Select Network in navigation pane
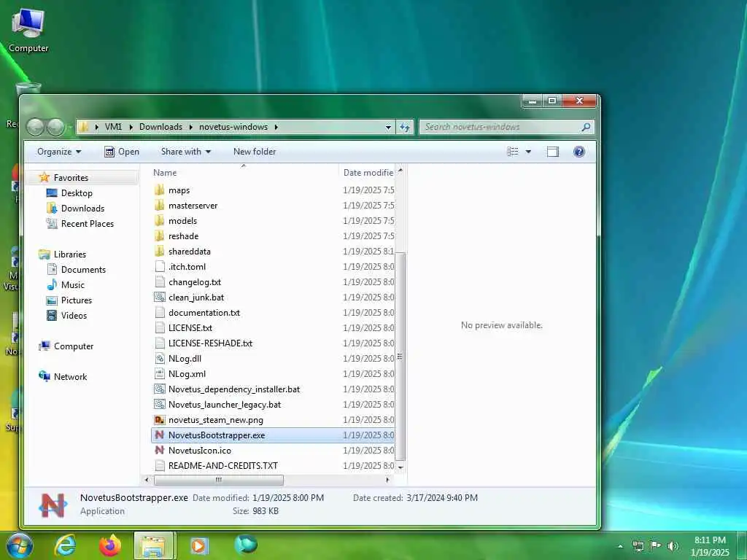The image size is (747, 560). tap(70, 377)
